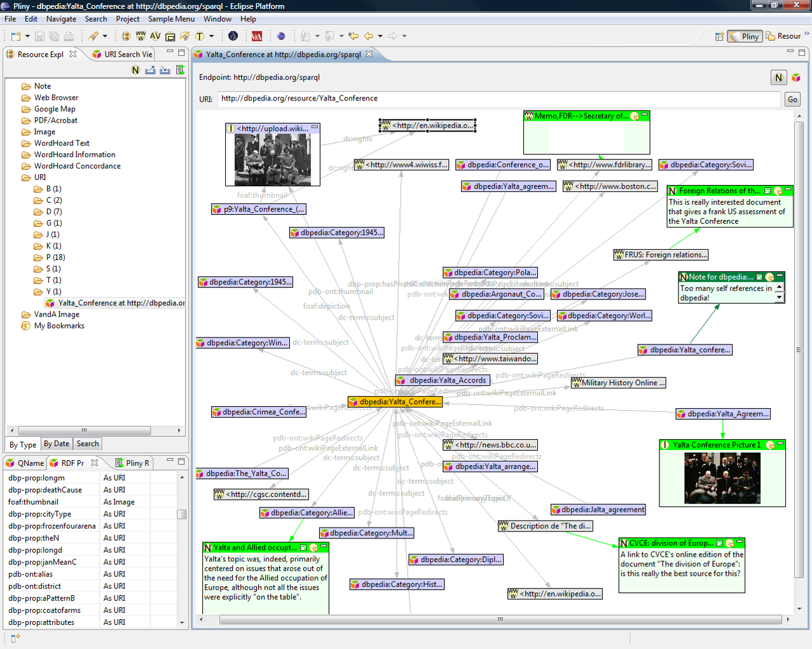The image size is (812, 649).
Task: Click the T text toolbar icon
Action: (x=200, y=36)
